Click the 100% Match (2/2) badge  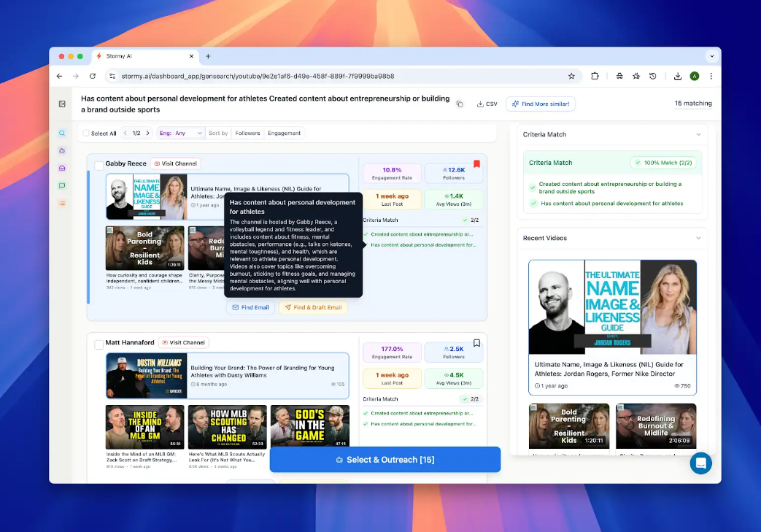663,163
